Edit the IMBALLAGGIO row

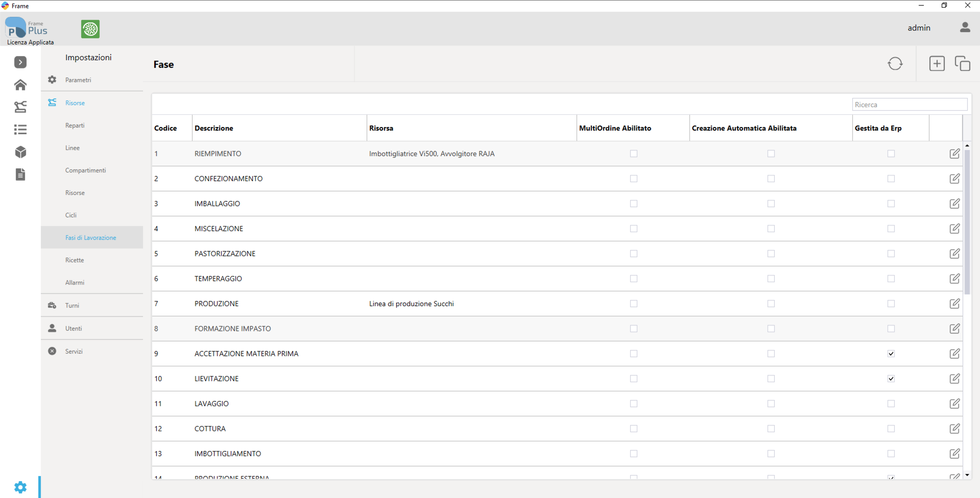click(x=954, y=204)
